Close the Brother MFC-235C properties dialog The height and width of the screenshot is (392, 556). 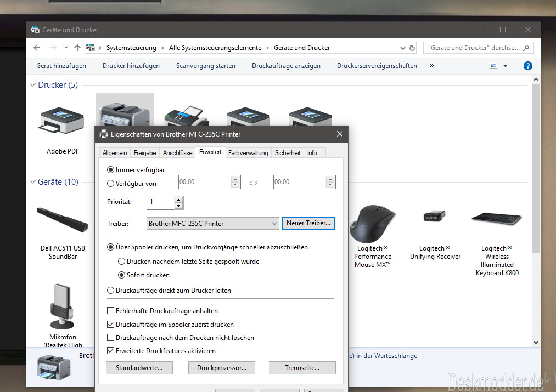340,134
